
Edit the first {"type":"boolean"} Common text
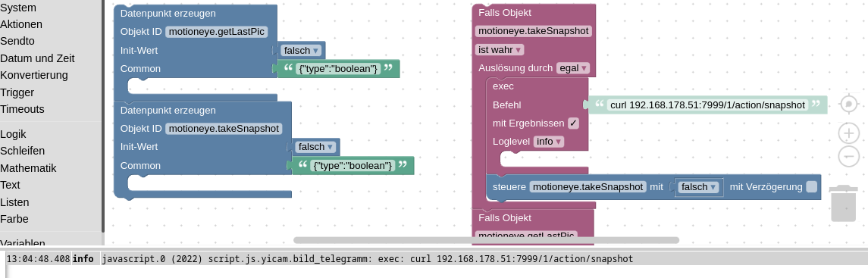[x=337, y=68]
